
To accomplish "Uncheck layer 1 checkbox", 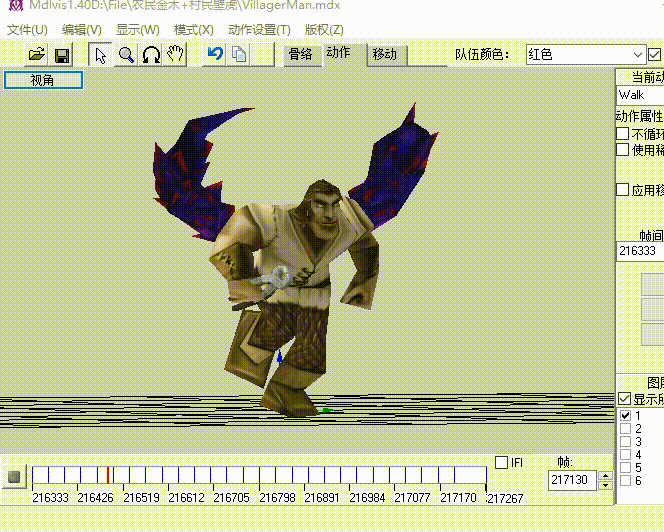I will point(625,416).
